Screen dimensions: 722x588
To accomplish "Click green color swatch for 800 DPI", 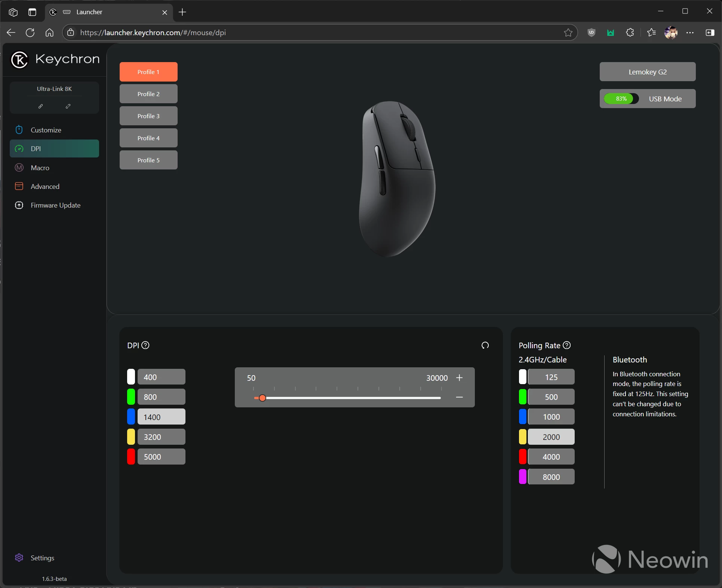I will click(131, 397).
